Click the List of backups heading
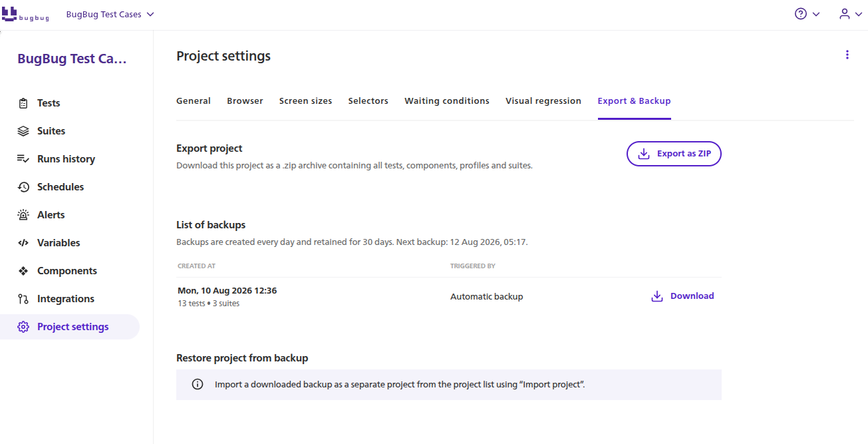This screenshot has width=868, height=444. point(211,225)
